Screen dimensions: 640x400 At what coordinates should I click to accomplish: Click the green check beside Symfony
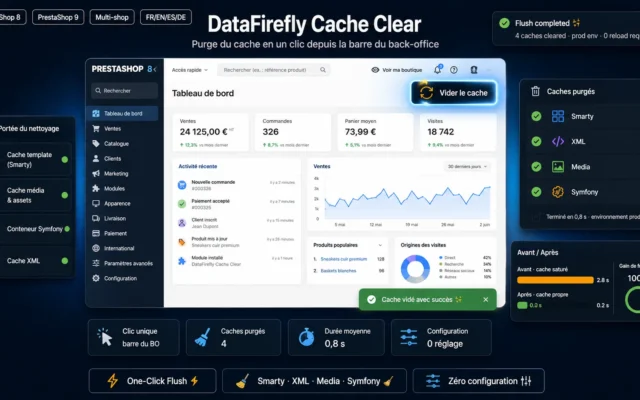[x=536, y=192]
